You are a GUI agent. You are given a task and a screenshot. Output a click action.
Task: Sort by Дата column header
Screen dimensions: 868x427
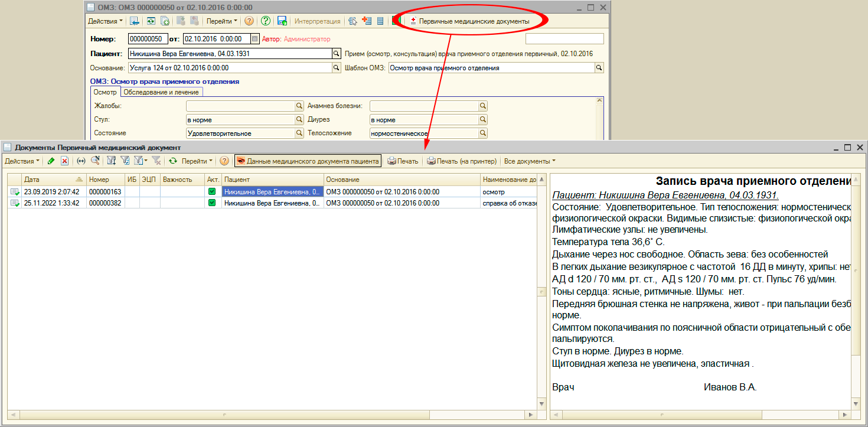click(53, 179)
